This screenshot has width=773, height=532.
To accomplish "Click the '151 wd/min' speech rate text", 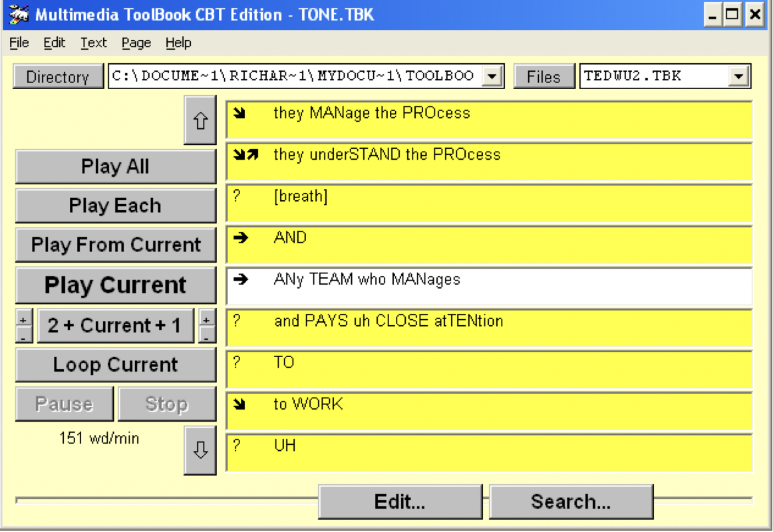I will tap(99, 438).
